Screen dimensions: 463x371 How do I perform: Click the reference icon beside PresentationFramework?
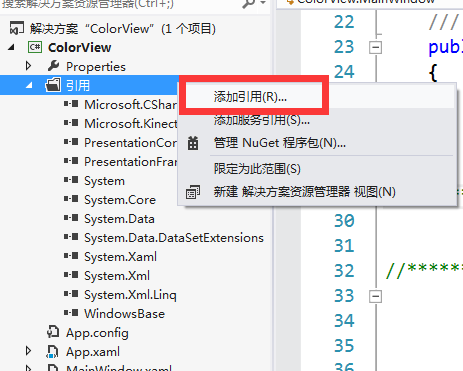click(71, 161)
